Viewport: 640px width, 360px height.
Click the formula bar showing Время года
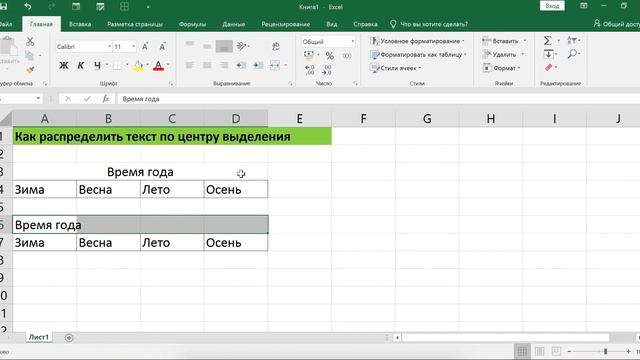click(378, 99)
